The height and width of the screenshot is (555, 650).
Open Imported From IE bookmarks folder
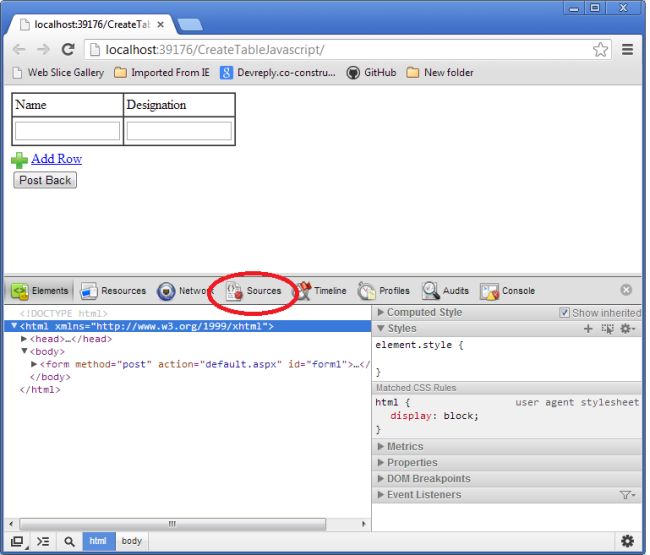point(162,73)
